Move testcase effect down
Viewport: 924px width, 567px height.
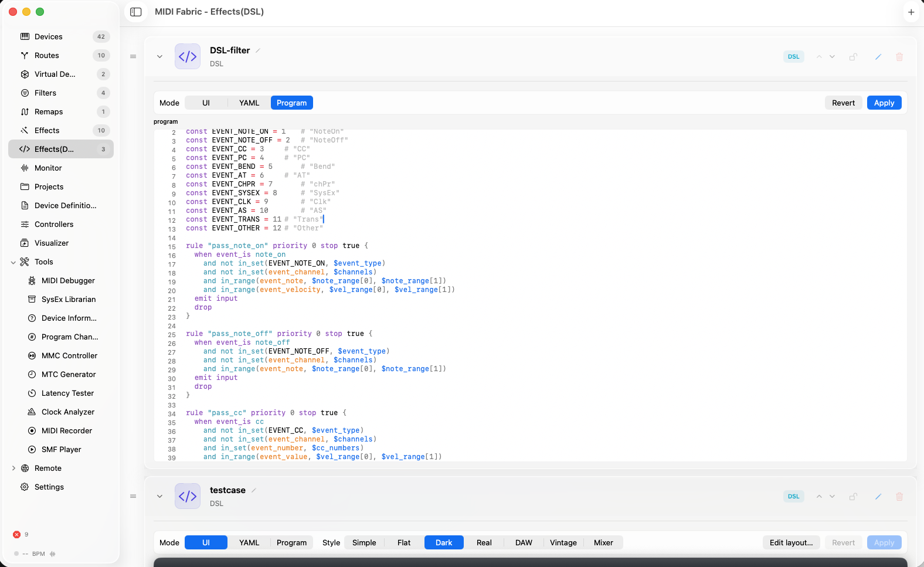[832, 497]
